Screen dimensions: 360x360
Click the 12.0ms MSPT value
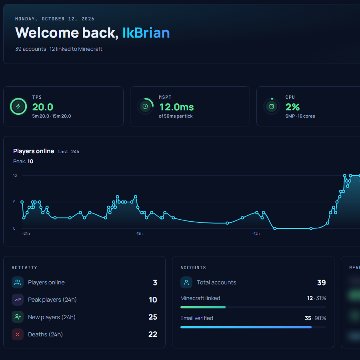click(x=176, y=107)
